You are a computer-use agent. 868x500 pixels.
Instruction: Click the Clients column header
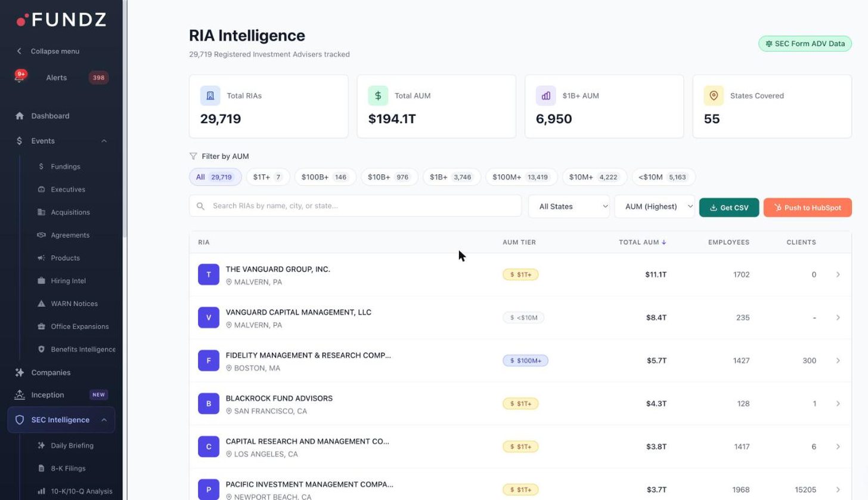801,242
